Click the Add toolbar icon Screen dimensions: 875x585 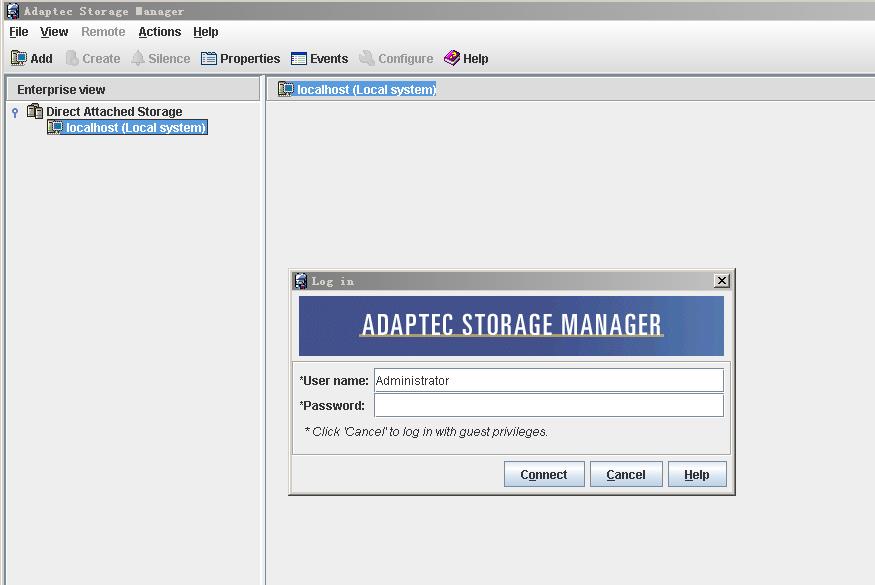click(18, 58)
